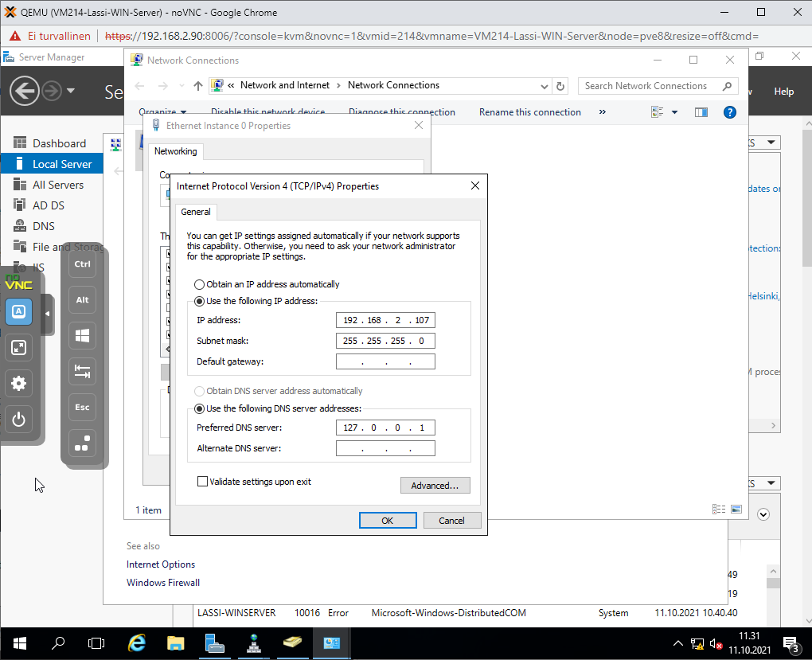
Task: Switch to details view in the status bar
Action: [719, 510]
